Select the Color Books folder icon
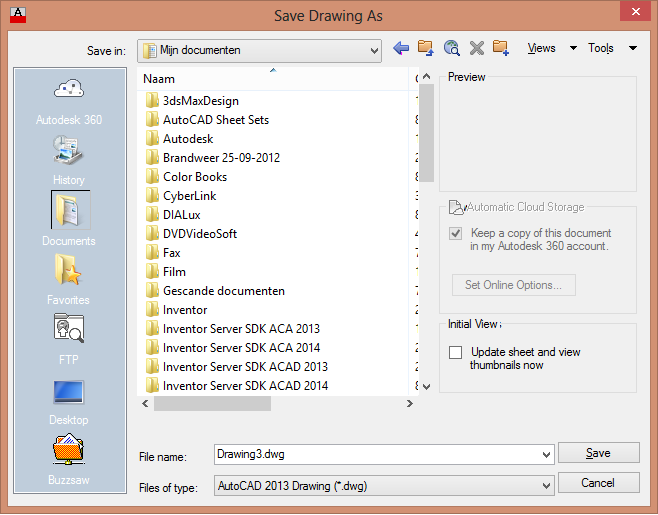The width and height of the screenshot is (658, 515). [152, 177]
